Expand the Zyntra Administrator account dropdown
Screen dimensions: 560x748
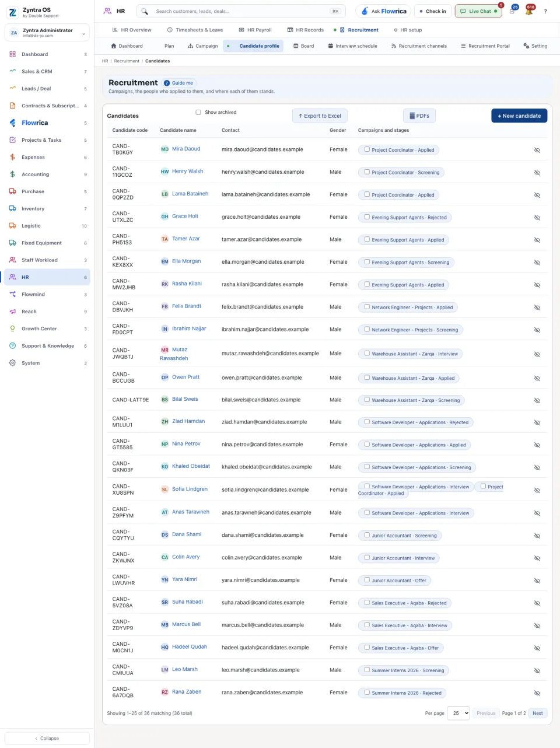[x=47, y=33]
